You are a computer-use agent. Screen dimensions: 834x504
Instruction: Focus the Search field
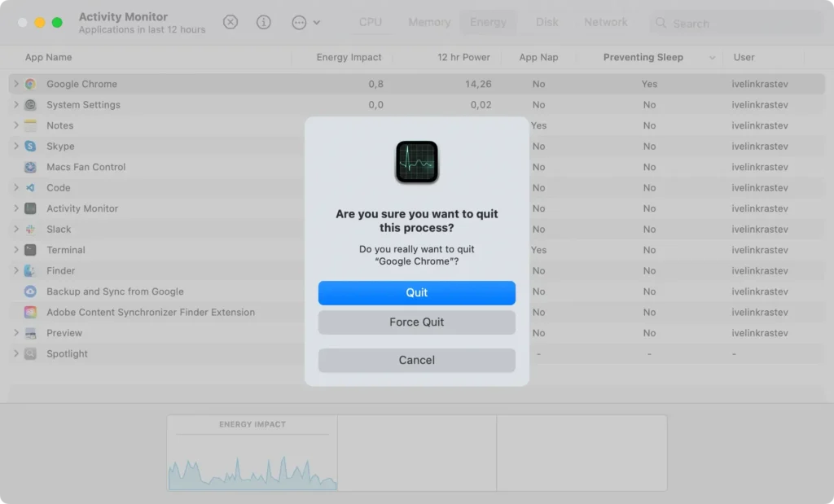click(736, 24)
